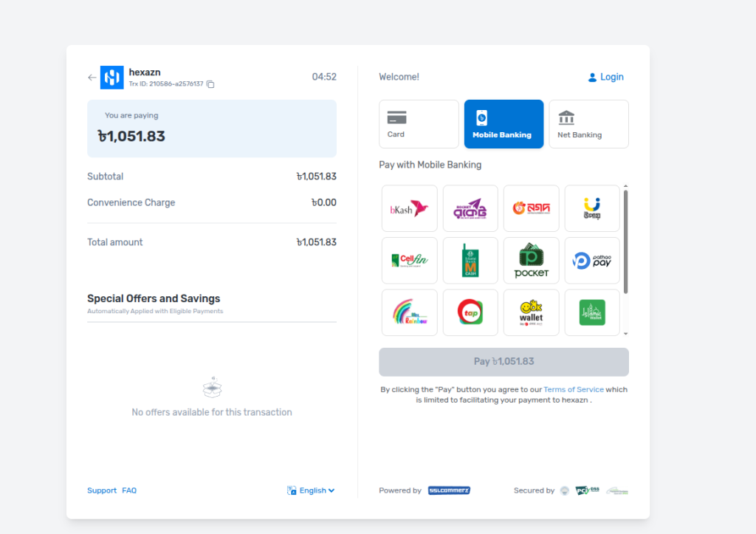
Task: Click the payment list scrollbar thumb
Action: (626, 242)
